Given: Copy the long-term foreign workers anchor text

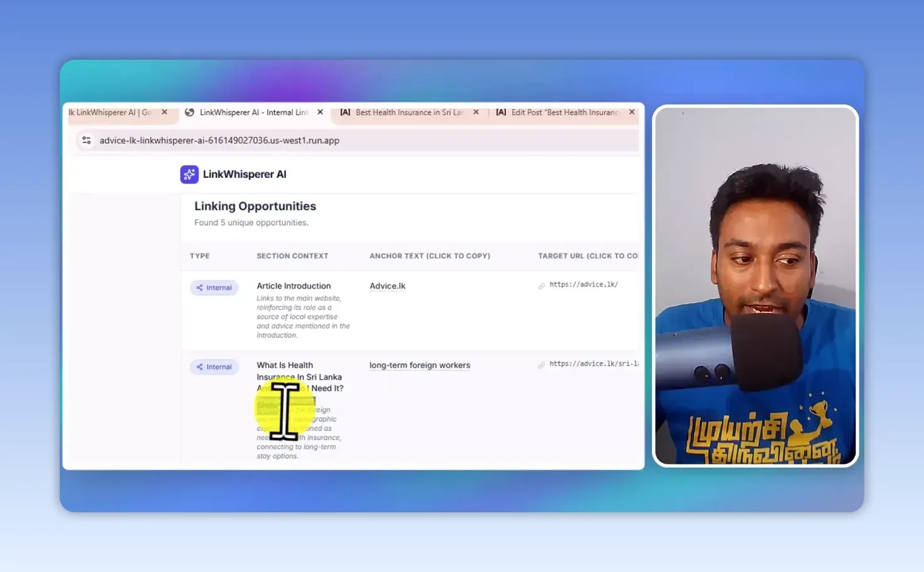Looking at the screenshot, I should (x=420, y=365).
